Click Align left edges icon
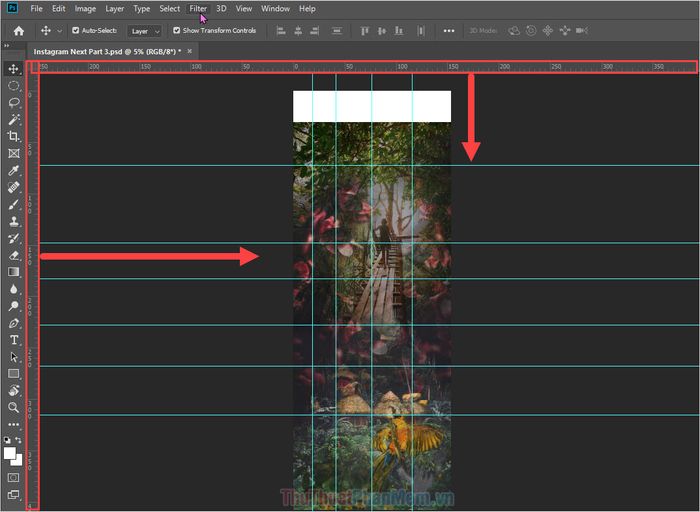Viewport: 700px width, 512px height. tap(281, 31)
